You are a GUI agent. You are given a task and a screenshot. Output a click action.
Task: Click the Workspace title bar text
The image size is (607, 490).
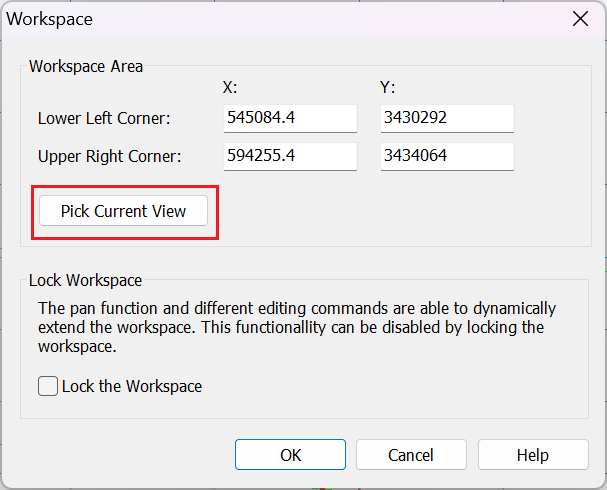50,19
